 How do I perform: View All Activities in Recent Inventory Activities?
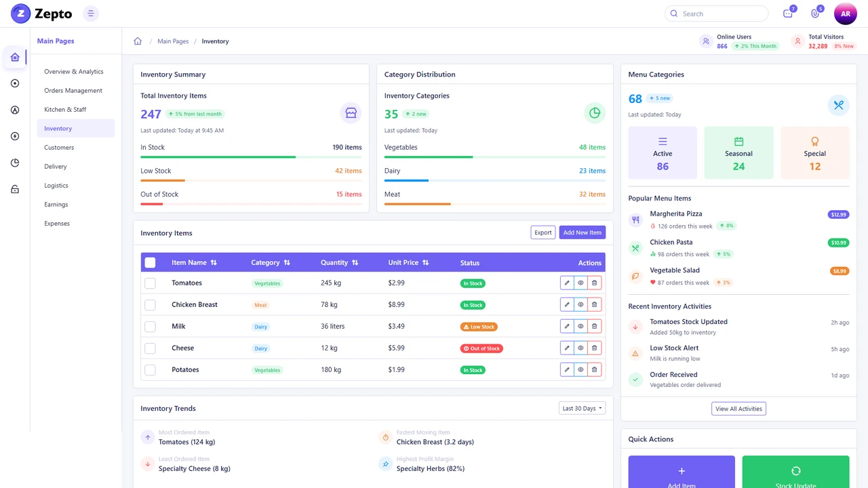click(x=738, y=408)
